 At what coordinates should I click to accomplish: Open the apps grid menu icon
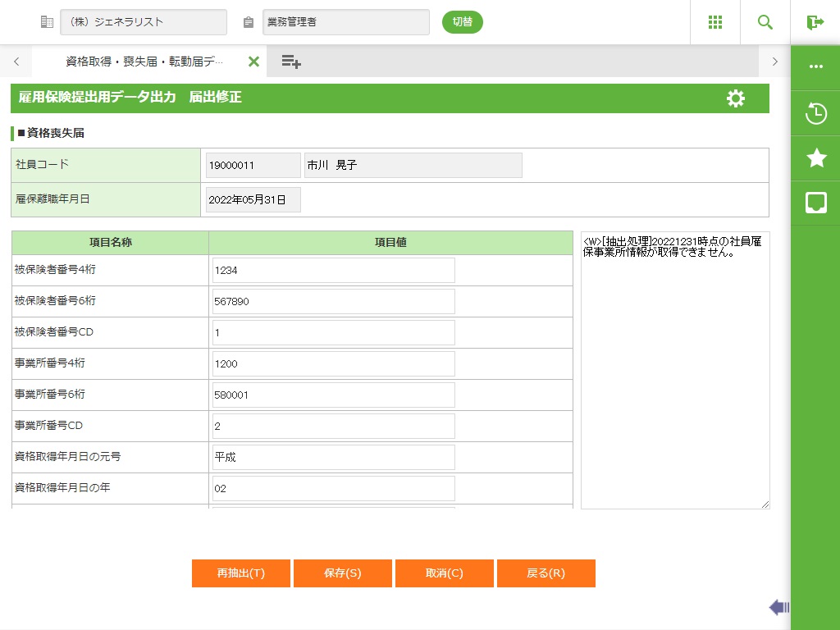click(x=714, y=22)
